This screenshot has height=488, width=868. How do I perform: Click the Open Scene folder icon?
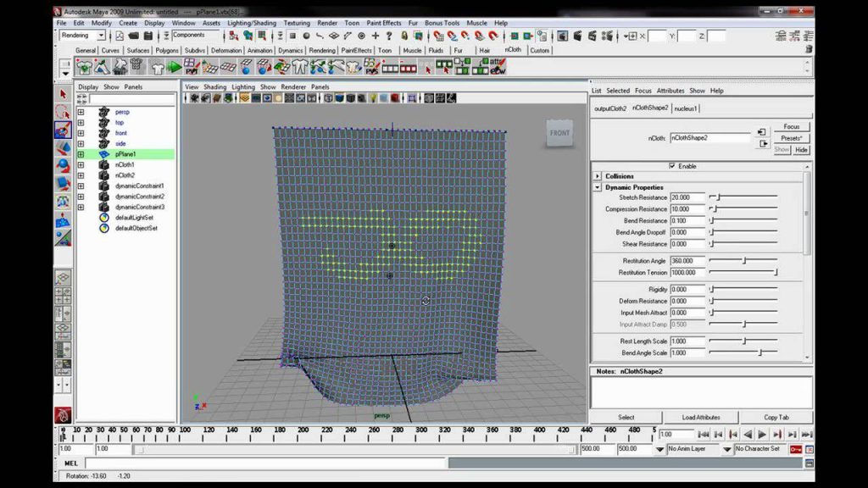pos(134,36)
